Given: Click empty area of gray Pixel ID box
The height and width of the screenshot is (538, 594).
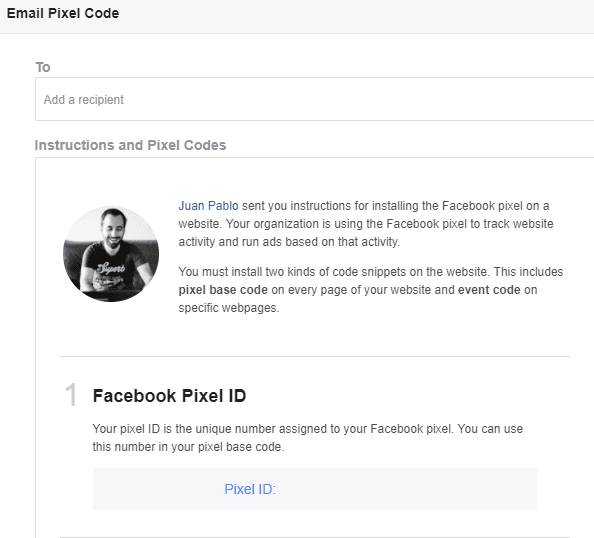Looking at the screenshot, I should click(405, 489).
